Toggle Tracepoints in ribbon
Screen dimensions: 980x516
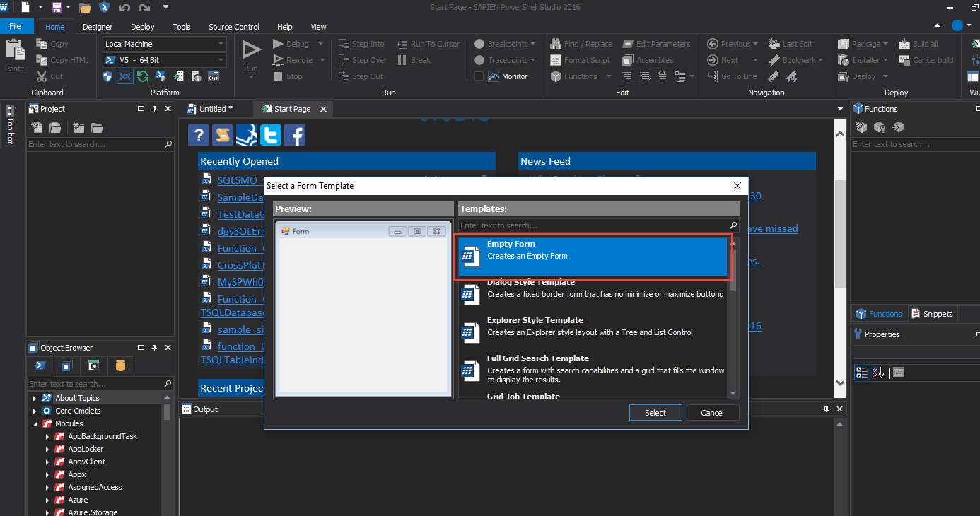coord(506,60)
